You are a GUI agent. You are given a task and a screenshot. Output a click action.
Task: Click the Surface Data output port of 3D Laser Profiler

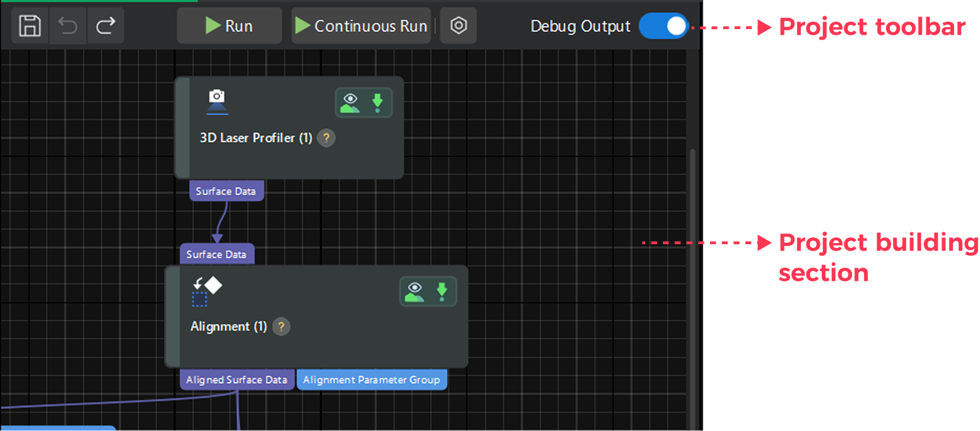(226, 191)
